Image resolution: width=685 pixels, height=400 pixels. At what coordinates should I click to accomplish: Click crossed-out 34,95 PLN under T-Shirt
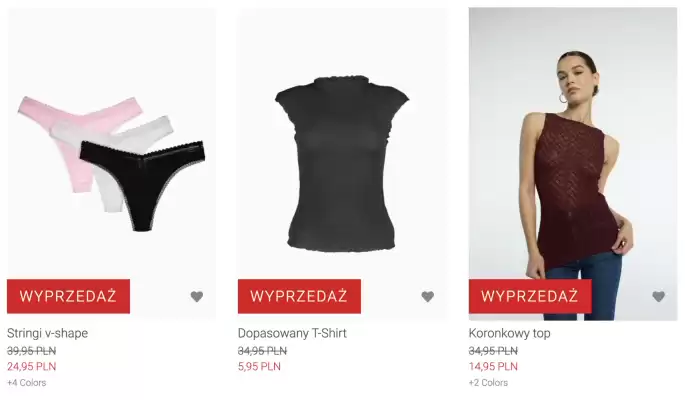point(262,351)
